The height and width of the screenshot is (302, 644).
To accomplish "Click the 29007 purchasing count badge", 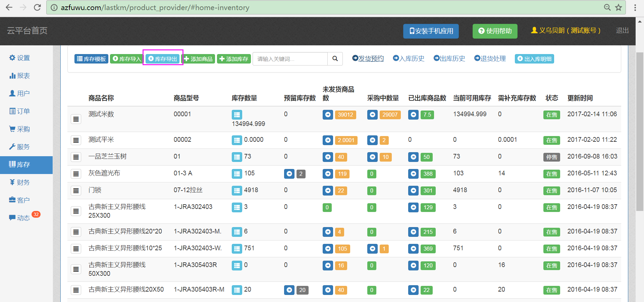I will point(390,115).
